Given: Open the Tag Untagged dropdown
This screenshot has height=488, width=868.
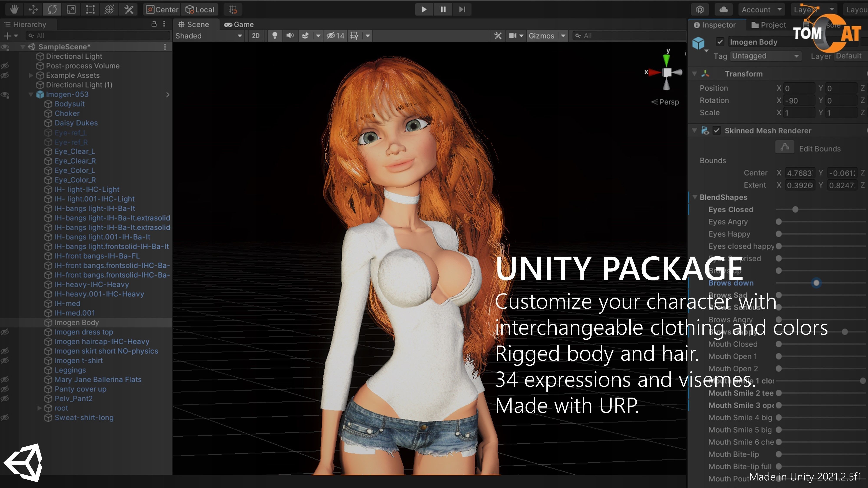Looking at the screenshot, I should (x=765, y=56).
